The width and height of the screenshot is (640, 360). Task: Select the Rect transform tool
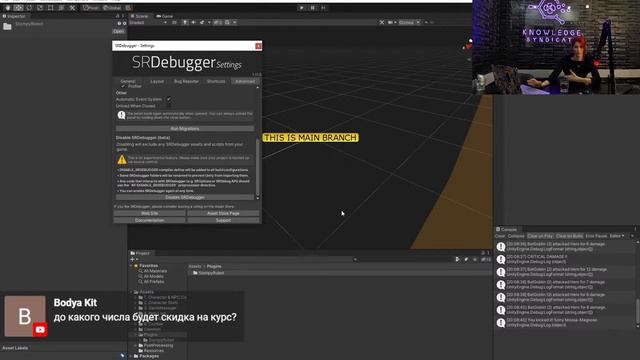51,8
